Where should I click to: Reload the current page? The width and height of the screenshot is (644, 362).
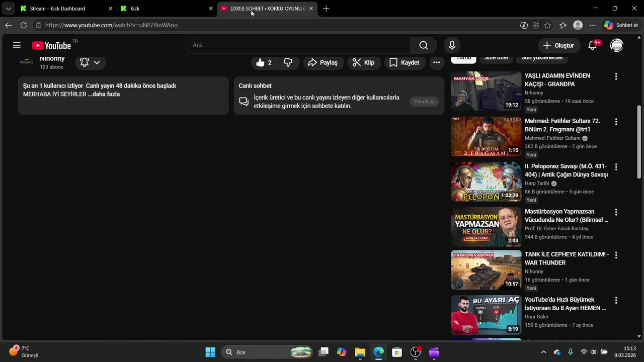24,25
